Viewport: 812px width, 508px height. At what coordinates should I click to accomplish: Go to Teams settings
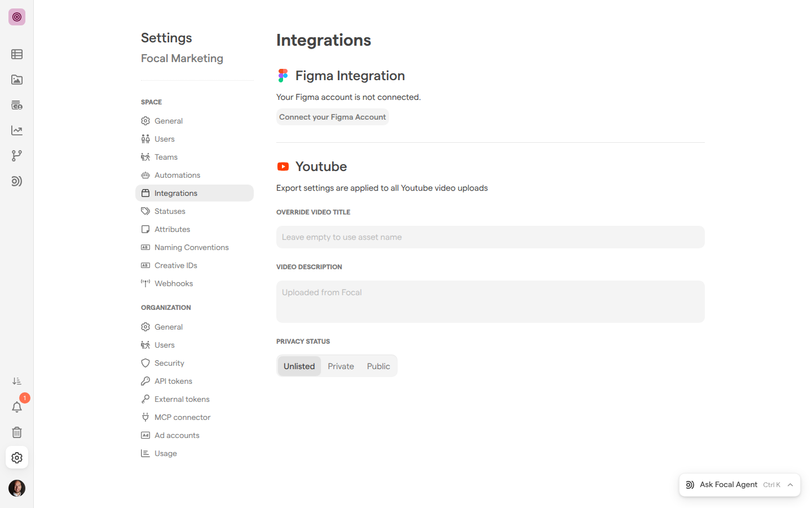[x=195, y=157]
